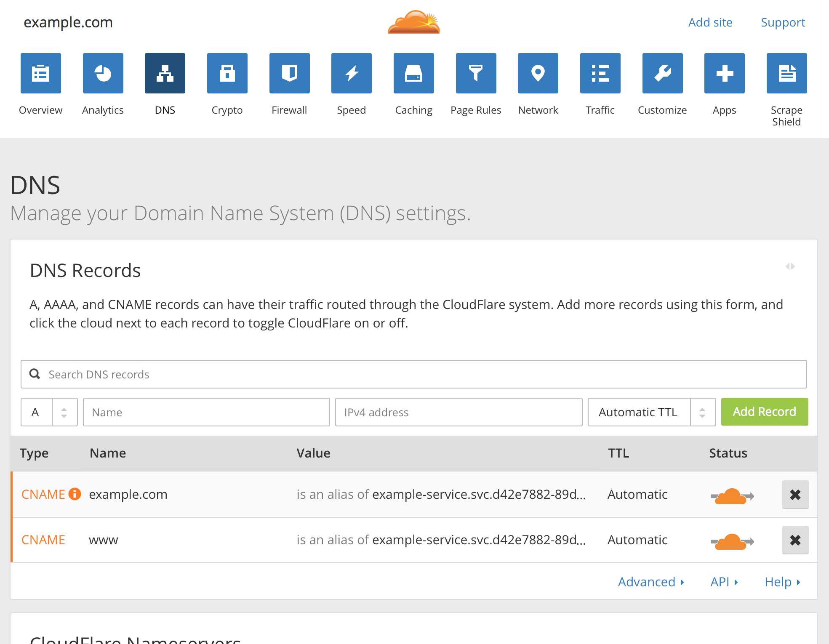Expand the API link

coord(724,582)
